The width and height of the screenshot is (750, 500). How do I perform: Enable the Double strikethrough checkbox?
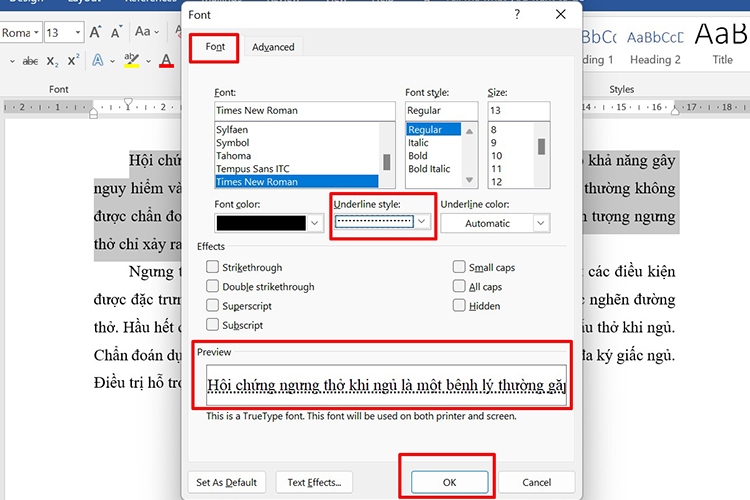pos(212,286)
